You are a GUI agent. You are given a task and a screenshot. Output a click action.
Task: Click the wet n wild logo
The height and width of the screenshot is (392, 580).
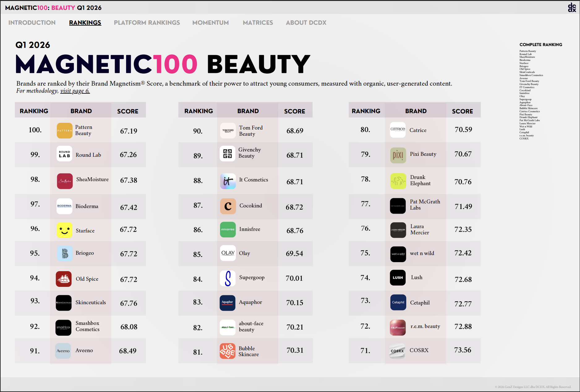click(x=398, y=254)
